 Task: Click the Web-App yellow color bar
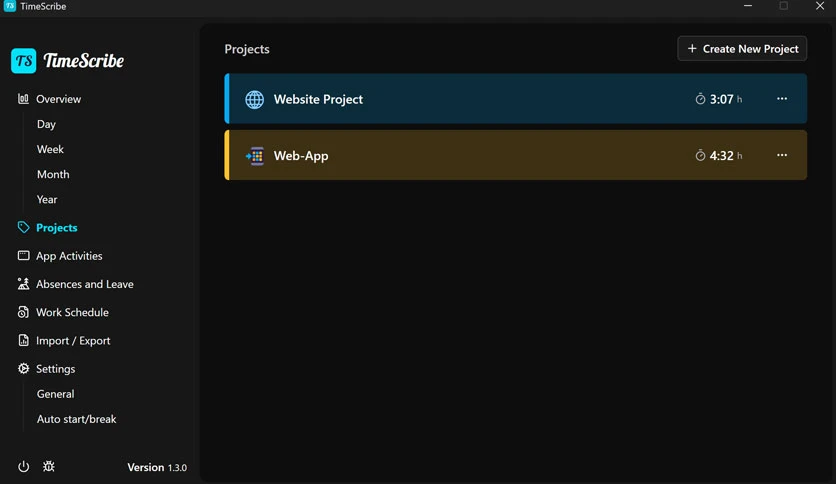click(227, 155)
